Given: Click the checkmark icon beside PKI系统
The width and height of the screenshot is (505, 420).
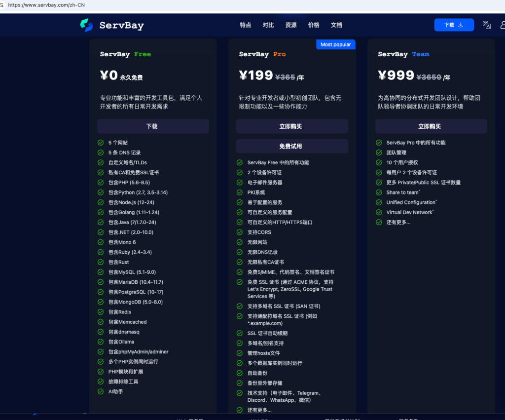Looking at the screenshot, I should coord(240,192).
